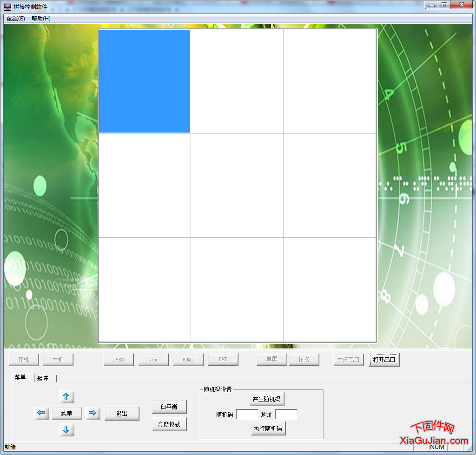Click the 执行随机码 execute button
This screenshot has height=455, width=476.
click(268, 428)
